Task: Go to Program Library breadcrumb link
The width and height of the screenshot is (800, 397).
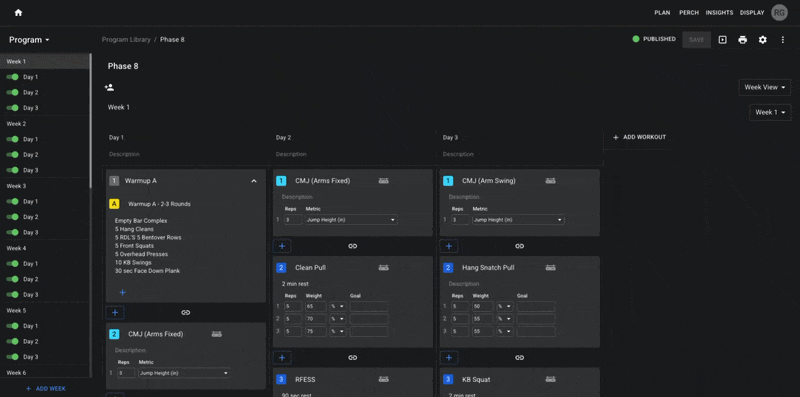Action: [x=126, y=40]
